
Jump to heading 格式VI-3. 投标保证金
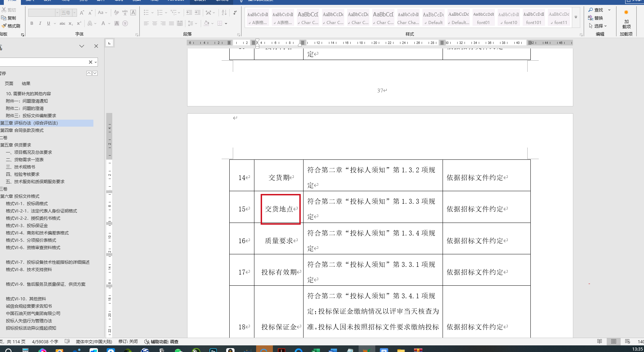click(27, 226)
